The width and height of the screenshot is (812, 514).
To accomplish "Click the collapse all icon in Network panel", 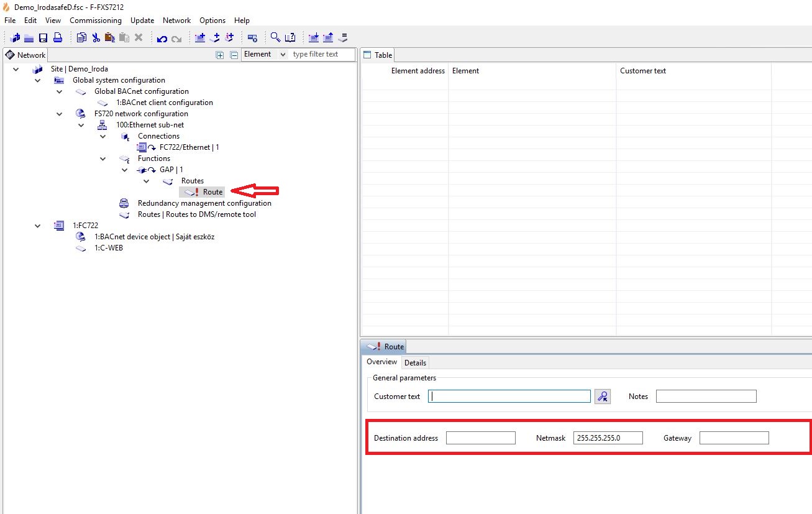I will coord(234,55).
